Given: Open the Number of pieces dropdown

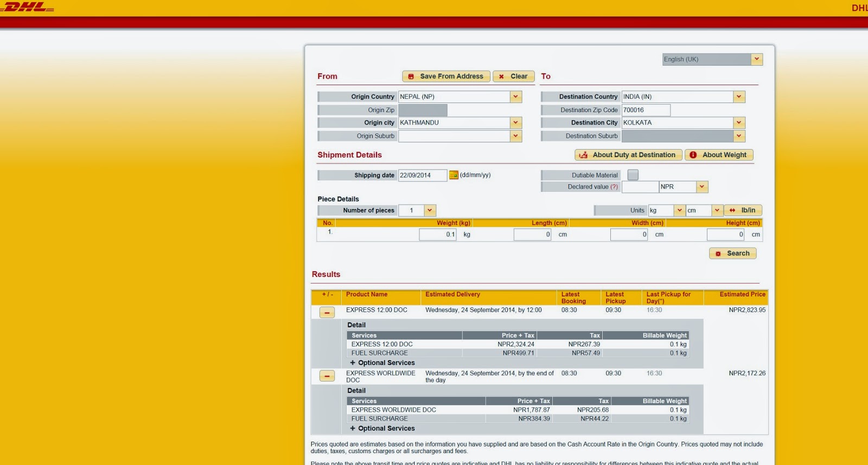Looking at the screenshot, I should click(x=430, y=210).
